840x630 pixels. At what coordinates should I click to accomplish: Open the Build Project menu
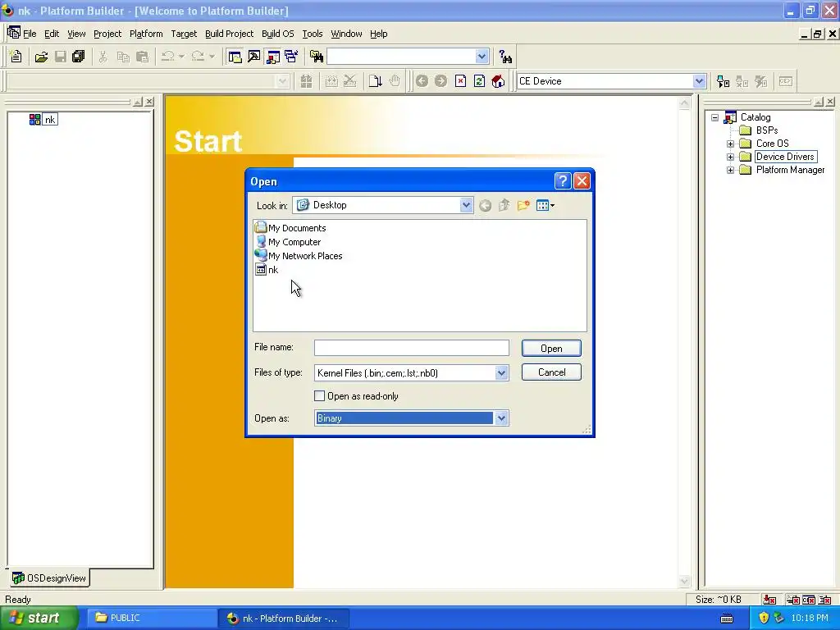tap(229, 34)
